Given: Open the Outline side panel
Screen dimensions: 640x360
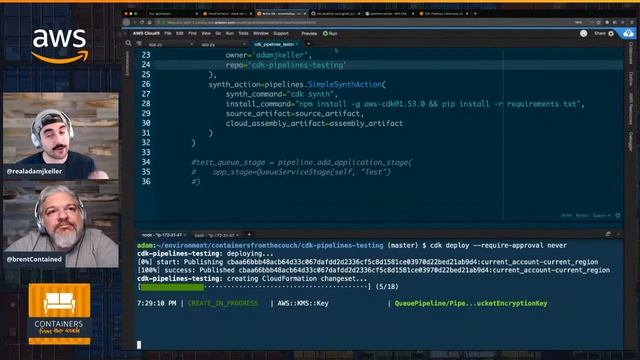Looking at the screenshot, I should coord(631,79).
